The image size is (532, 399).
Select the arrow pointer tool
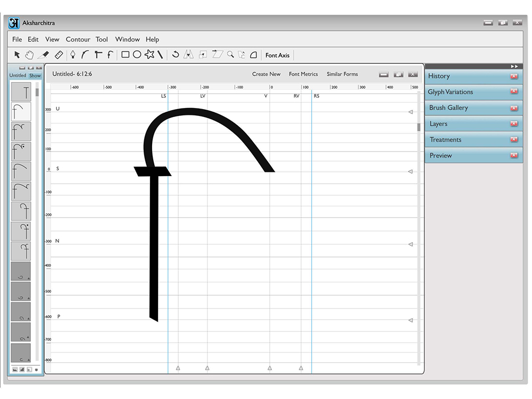tap(17, 55)
